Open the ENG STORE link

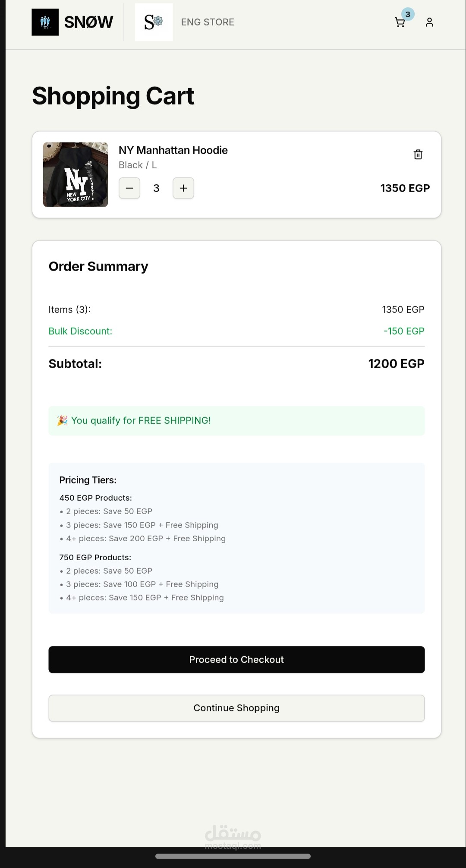pyautogui.click(x=208, y=22)
